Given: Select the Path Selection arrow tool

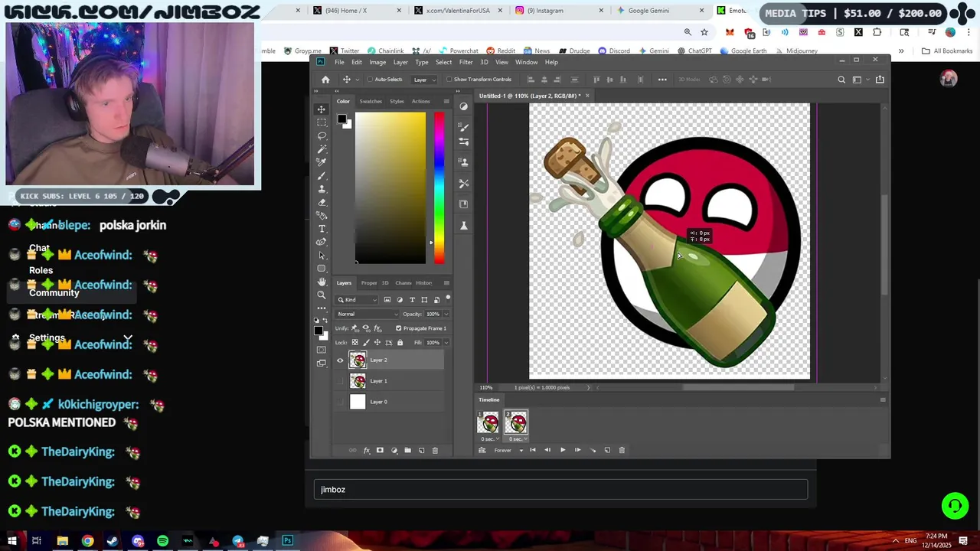Looking at the screenshot, I should (x=322, y=255).
